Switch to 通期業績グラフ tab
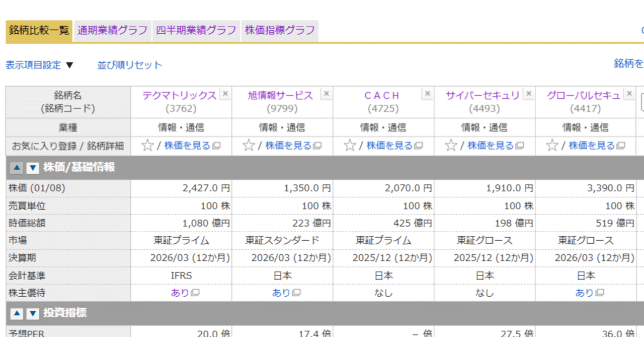Screen dimensions: 644x337 (112, 30)
